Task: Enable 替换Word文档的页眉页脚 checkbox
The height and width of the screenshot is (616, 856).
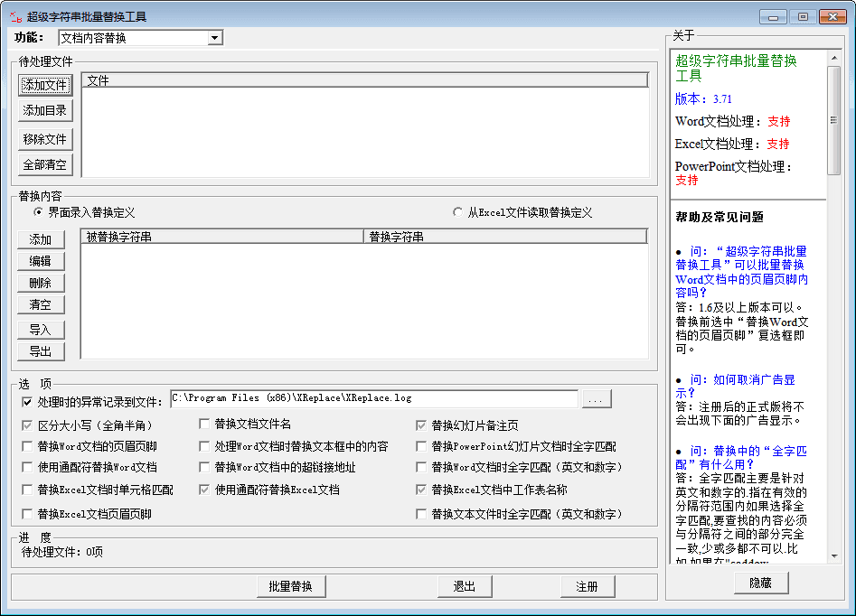Action: [x=26, y=446]
